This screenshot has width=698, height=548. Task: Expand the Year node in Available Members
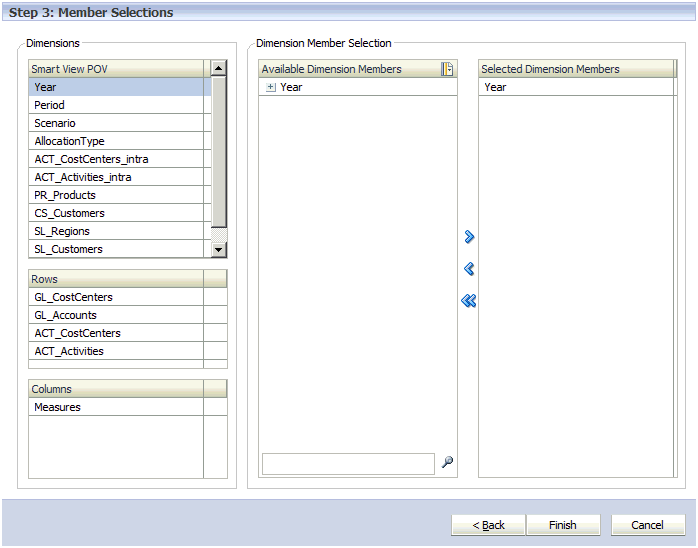[271, 87]
